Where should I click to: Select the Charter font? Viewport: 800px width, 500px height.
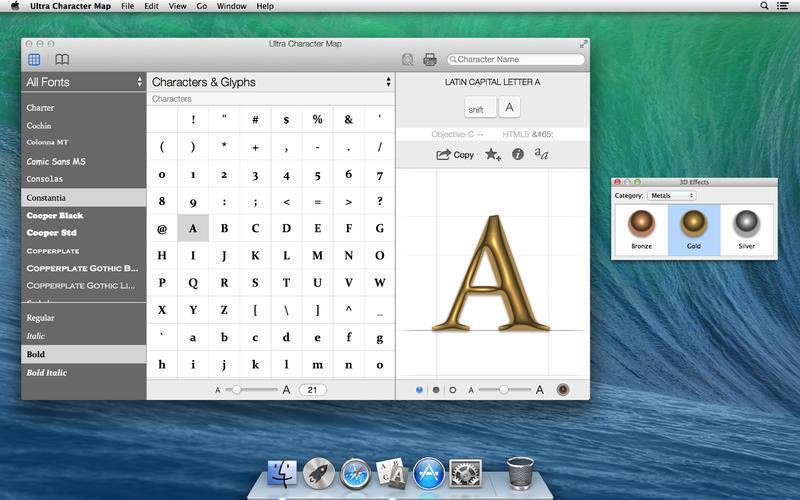[84, 108]
